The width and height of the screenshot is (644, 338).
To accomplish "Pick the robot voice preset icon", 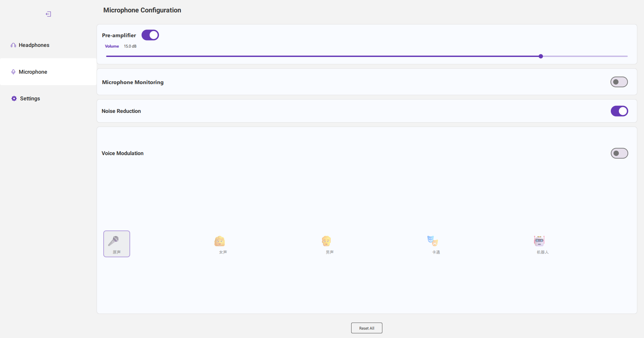I will [539, 241].
